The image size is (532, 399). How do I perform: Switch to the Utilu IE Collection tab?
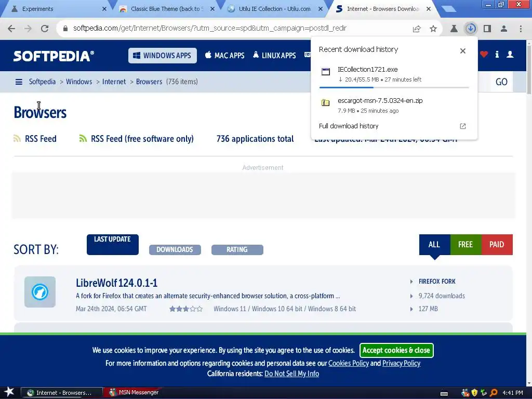click(274, 9)
